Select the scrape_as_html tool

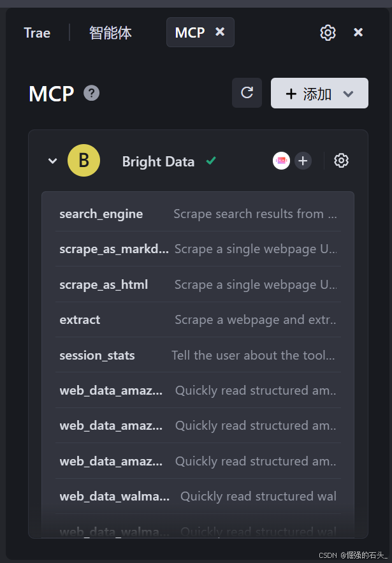104,284
